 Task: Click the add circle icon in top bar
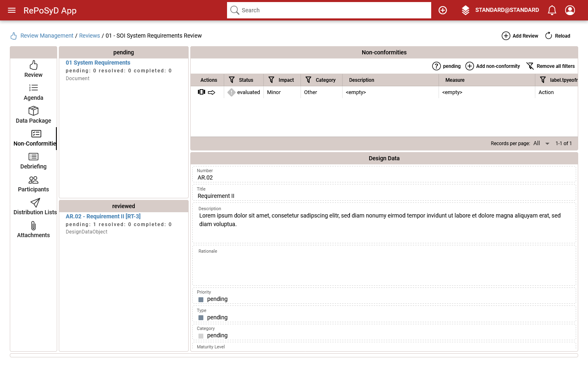coord(443,10)
